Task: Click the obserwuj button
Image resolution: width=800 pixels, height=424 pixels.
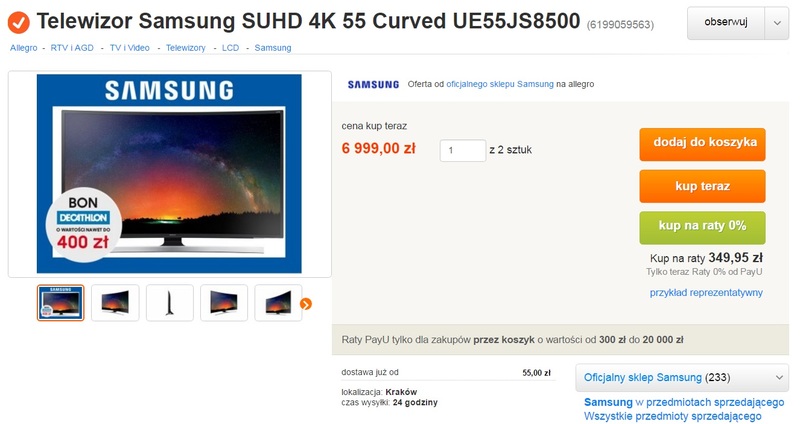Action: [726, 23]
